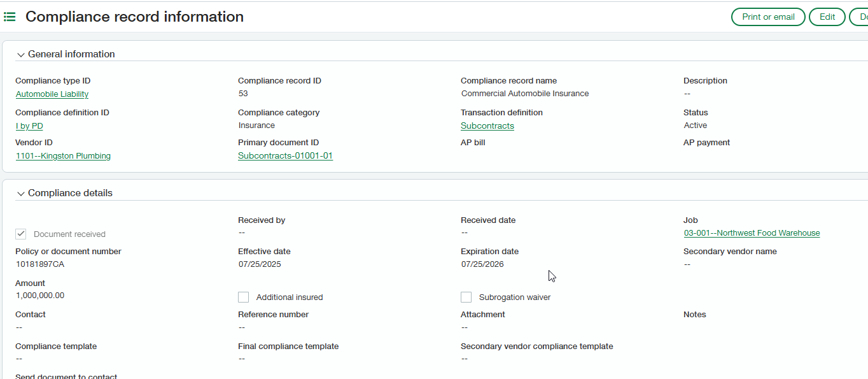Click the Print or email button
868x379 pixels.
click(768, 17)
